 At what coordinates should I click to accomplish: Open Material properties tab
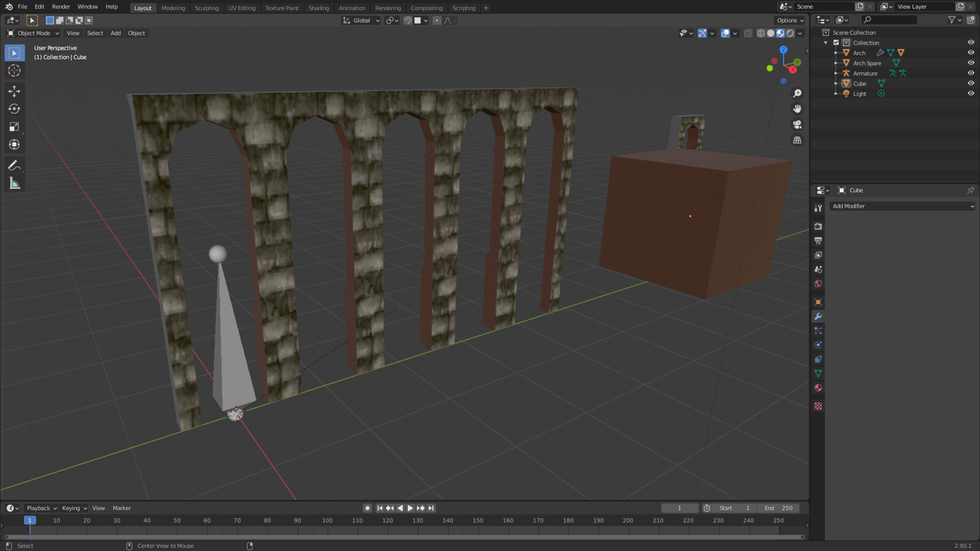pyautogui.click(x=818, y=388)
